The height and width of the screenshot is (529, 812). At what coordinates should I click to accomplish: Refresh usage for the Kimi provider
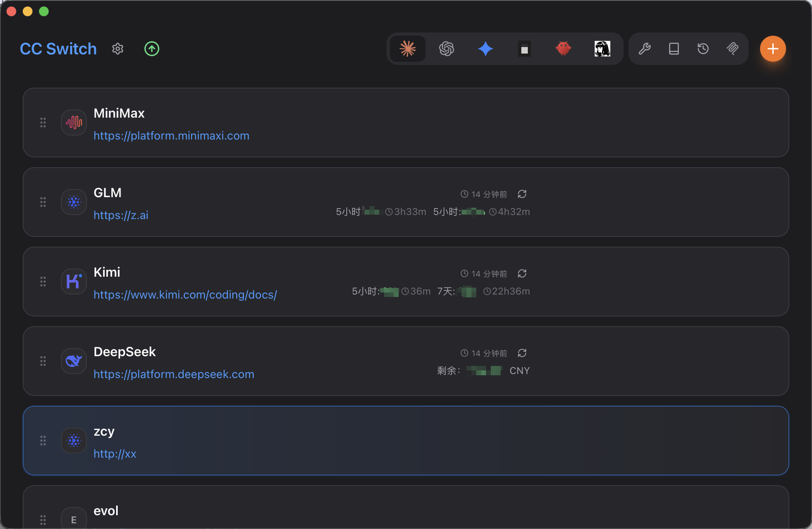coord(522,273)
